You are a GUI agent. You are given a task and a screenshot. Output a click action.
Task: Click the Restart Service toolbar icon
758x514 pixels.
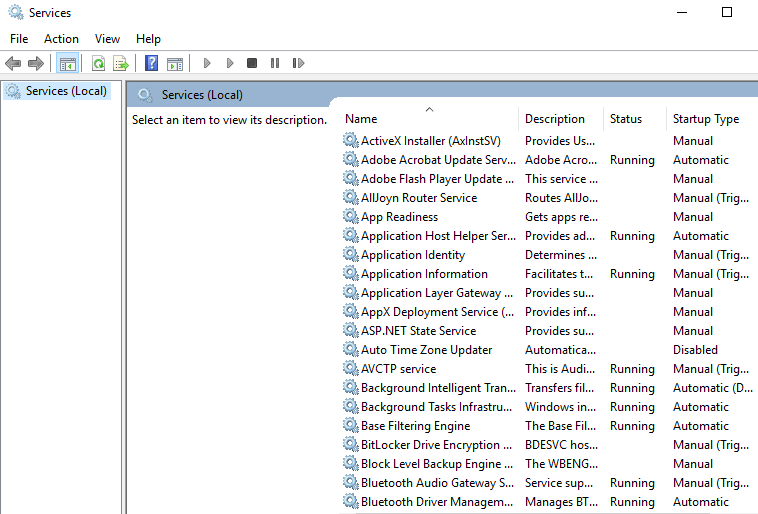coord(298,63)
